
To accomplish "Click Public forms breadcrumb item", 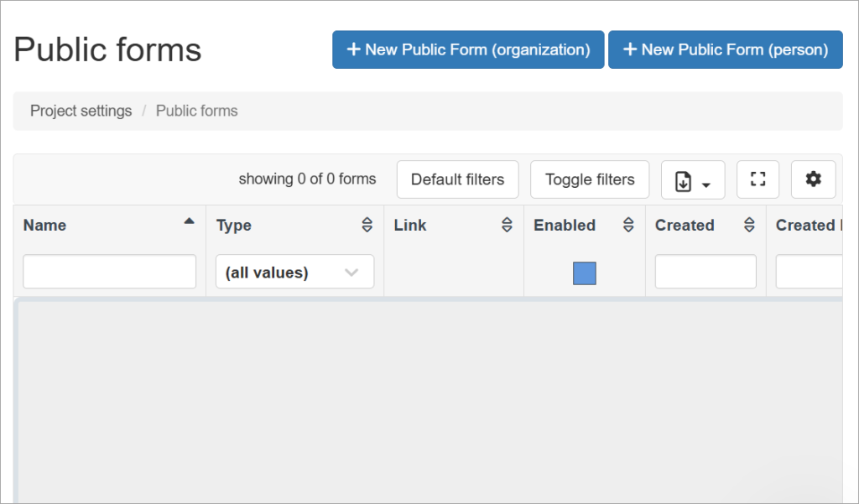I will click(x=196, y=111).
